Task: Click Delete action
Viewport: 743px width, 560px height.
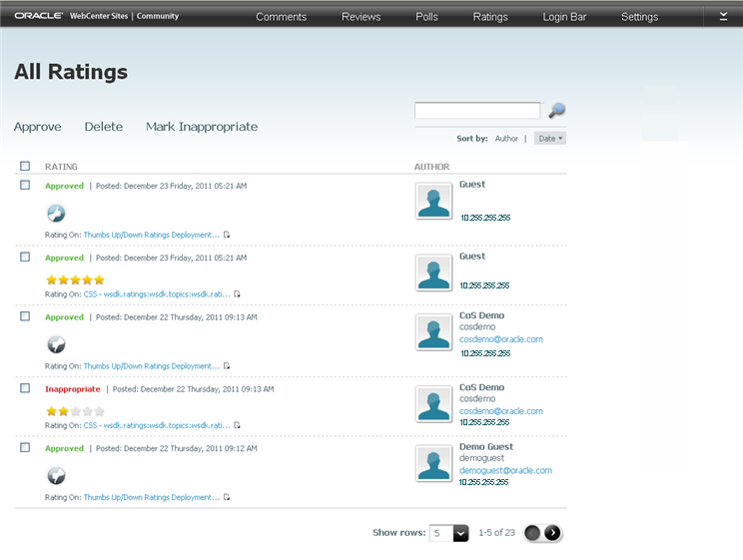Action: tap(103, 127)
